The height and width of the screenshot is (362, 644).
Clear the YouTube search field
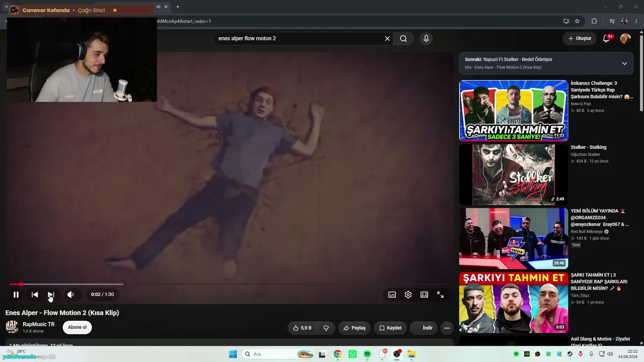coord(387,38)
